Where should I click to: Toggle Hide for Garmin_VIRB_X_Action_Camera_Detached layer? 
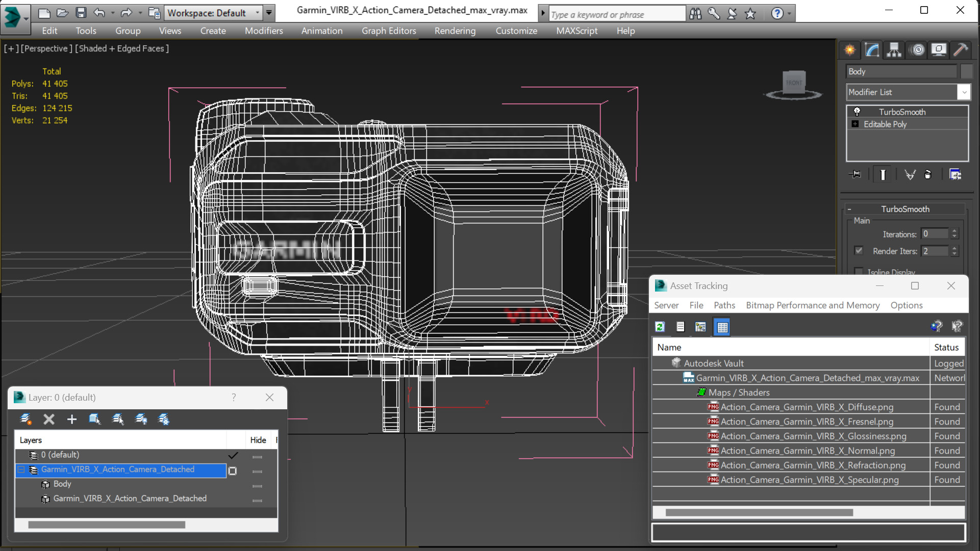(257, 471)
